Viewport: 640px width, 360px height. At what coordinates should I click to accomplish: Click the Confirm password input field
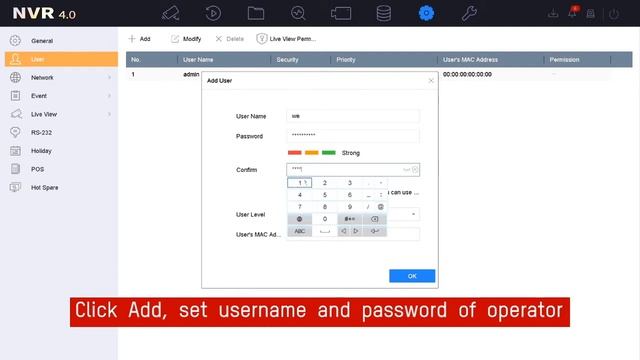pos(353,169)
